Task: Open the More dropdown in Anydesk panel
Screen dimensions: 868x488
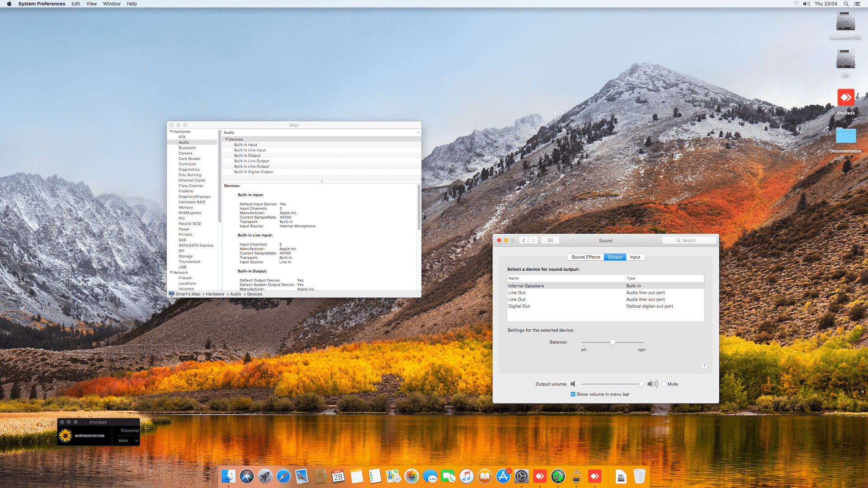Action: click(x=128, y=441)
